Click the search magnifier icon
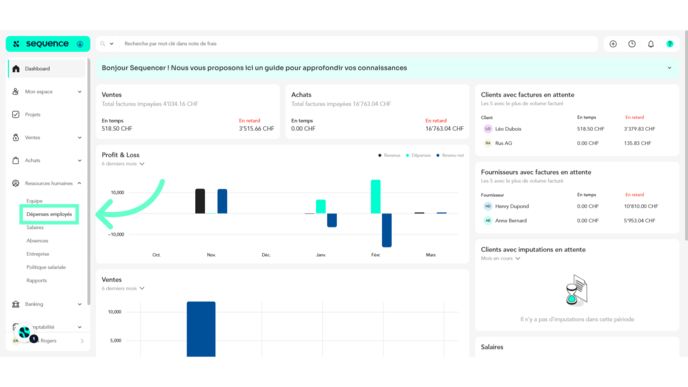The width and height of the screenshot is (688, 387). pyautogui.click(x=103, y=44)
